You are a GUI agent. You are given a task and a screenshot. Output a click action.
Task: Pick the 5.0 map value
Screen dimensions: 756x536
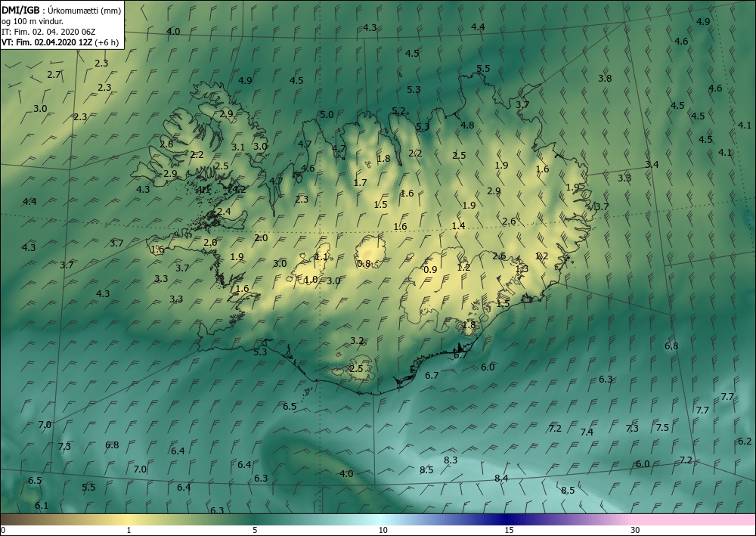(x=327, y=115)
